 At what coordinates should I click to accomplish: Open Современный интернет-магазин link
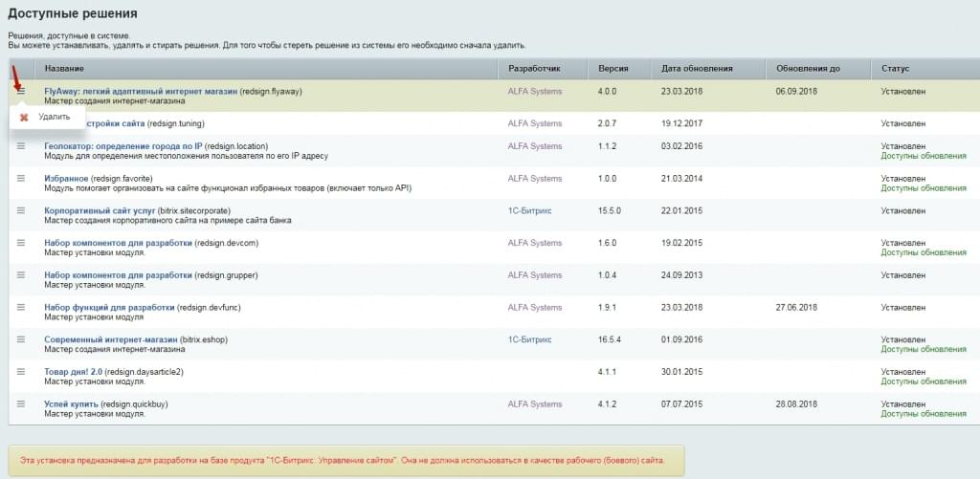pyautogui.click(x=111, y=339)
